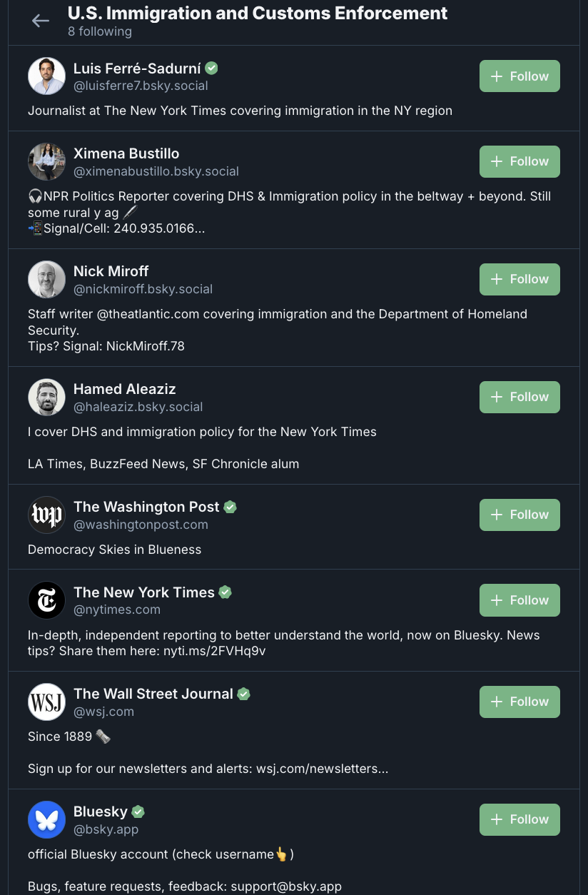588x895 pixels.
Task: Click The Washington Post verified badge
Action: [x=230, y=507]
